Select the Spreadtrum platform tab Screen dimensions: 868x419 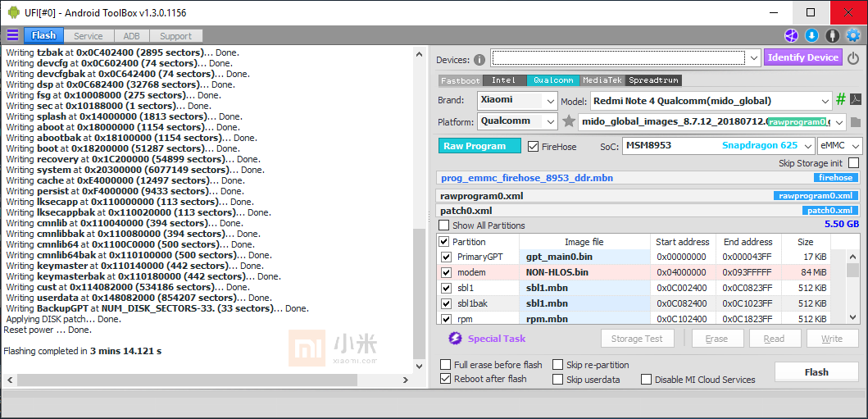tap(654, 80)
